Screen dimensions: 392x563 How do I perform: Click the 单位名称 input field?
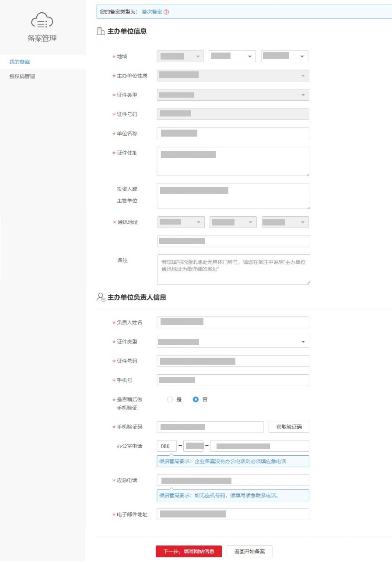pos(233,133)
